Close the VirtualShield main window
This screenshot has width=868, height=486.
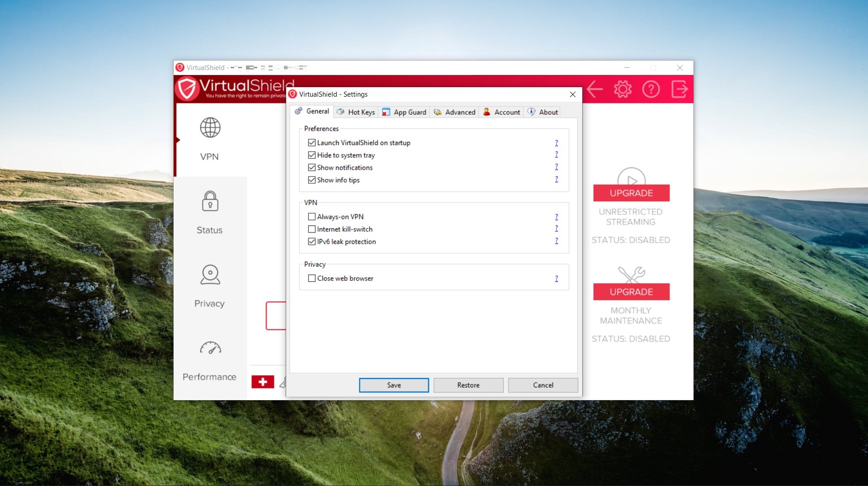[680, 68]
